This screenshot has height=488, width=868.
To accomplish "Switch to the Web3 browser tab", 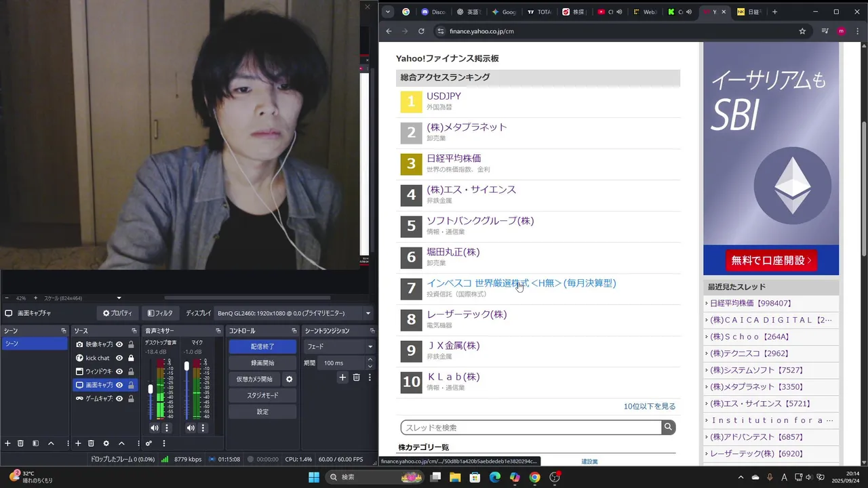I will tap(646, 12).
